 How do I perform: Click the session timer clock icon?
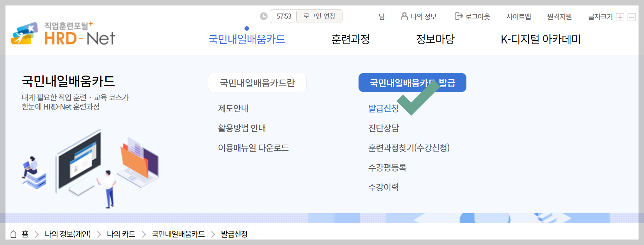click(x=264, y=16)
